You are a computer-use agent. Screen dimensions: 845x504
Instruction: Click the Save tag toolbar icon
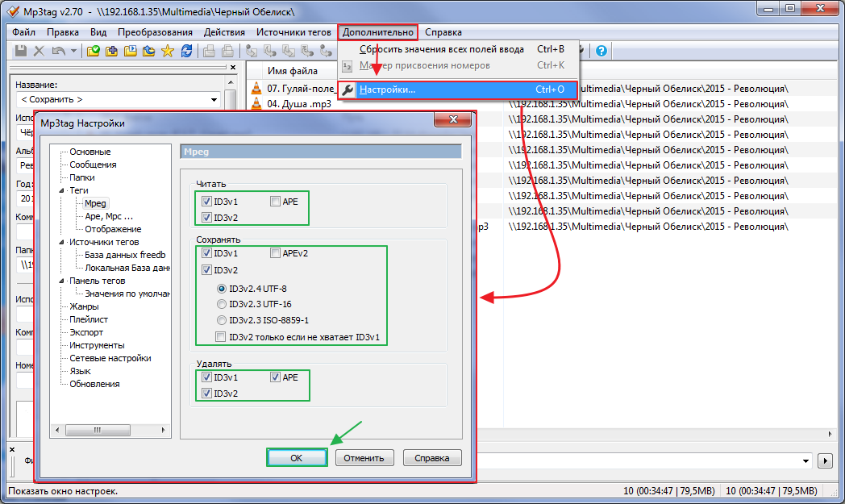21,51
